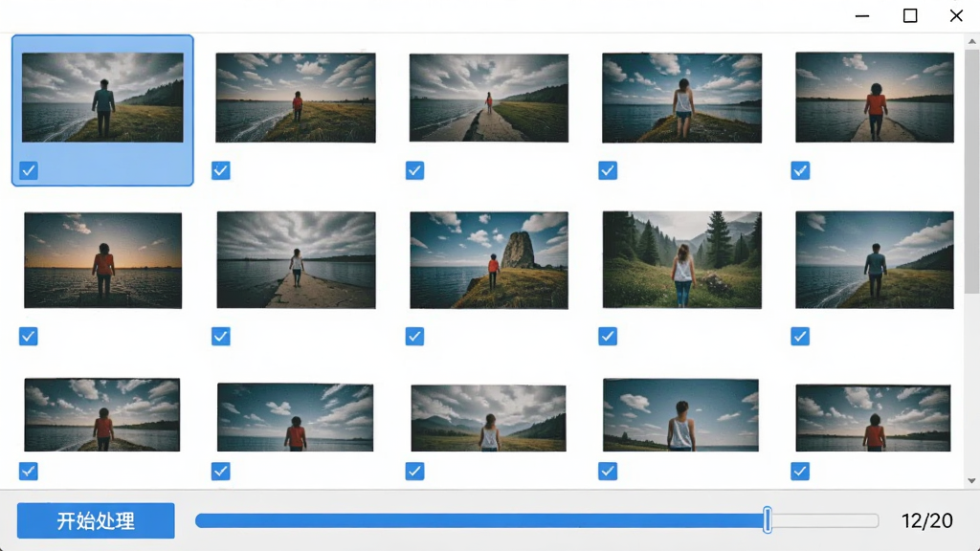Untick checkbox under the winding path photo
Image resolution: width=980 pixels, height=551 pixels.
coord(414,170)
